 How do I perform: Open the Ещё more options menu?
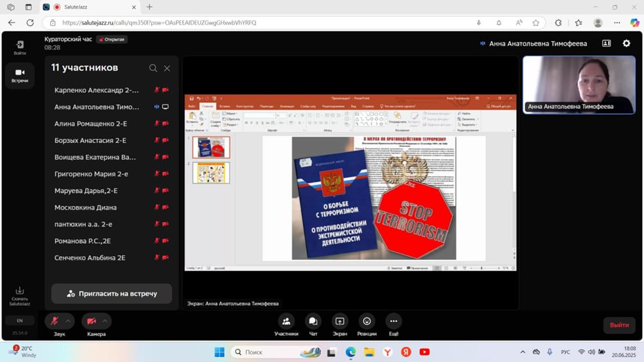393,321
